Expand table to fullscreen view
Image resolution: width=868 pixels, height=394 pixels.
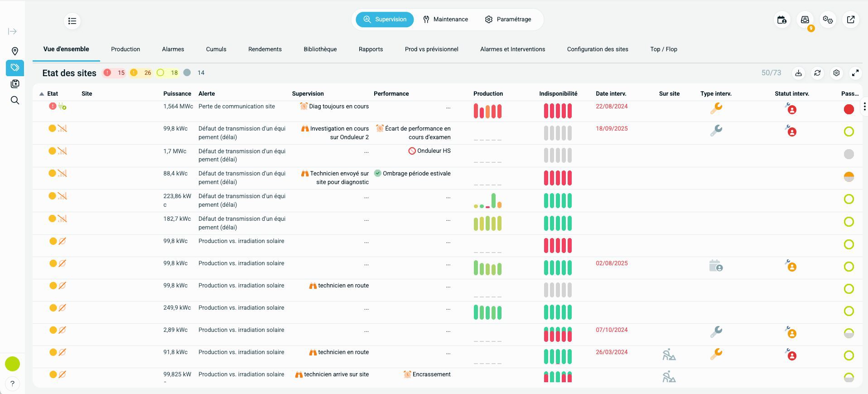pos(855,73)
